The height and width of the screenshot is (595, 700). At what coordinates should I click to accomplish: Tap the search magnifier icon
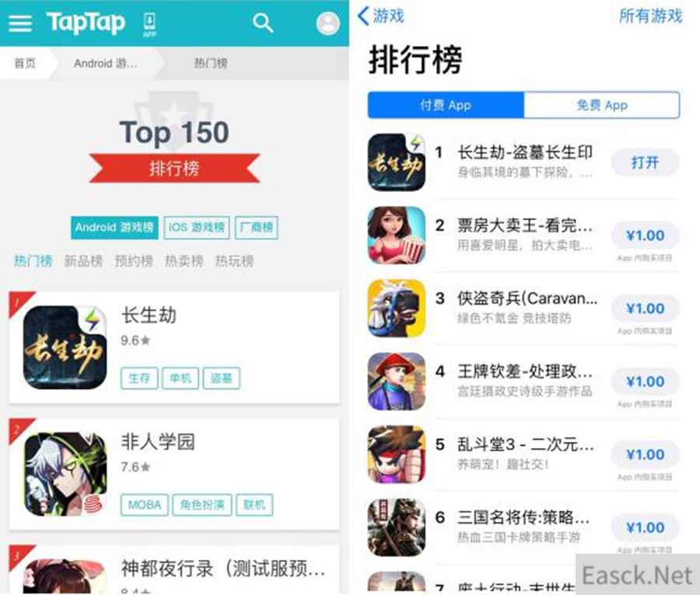tap(263, 23)
